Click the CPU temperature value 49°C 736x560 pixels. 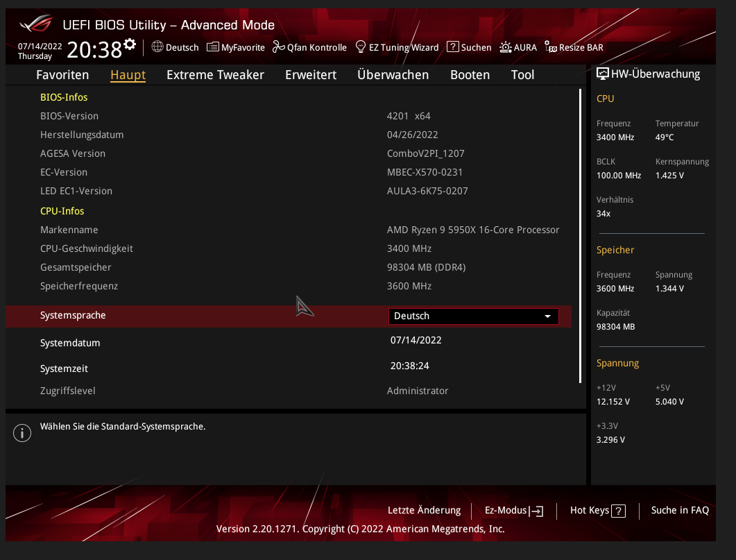665,137
